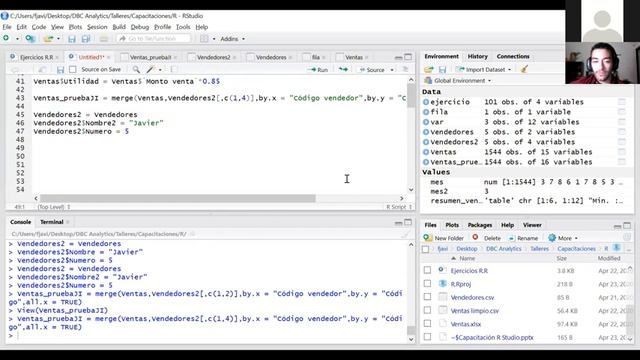The width and height of the screenshot is (640, 360).
Task: Open the Tools menu
Action: (x=183, y=27)
